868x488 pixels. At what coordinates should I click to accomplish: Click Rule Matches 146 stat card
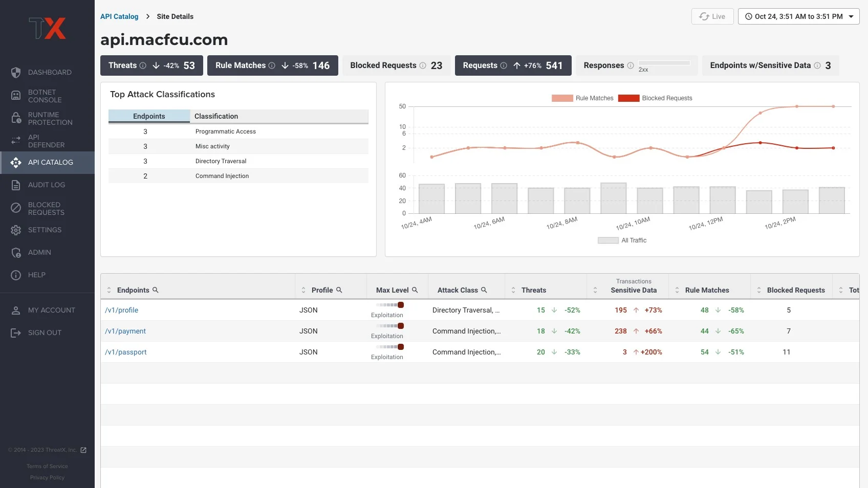(x=272, y=65)
